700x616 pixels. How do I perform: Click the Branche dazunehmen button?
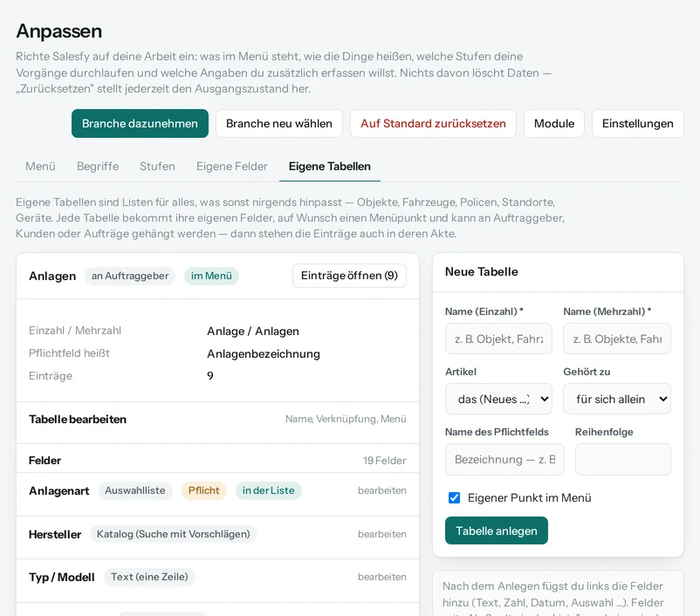point(140,124)
